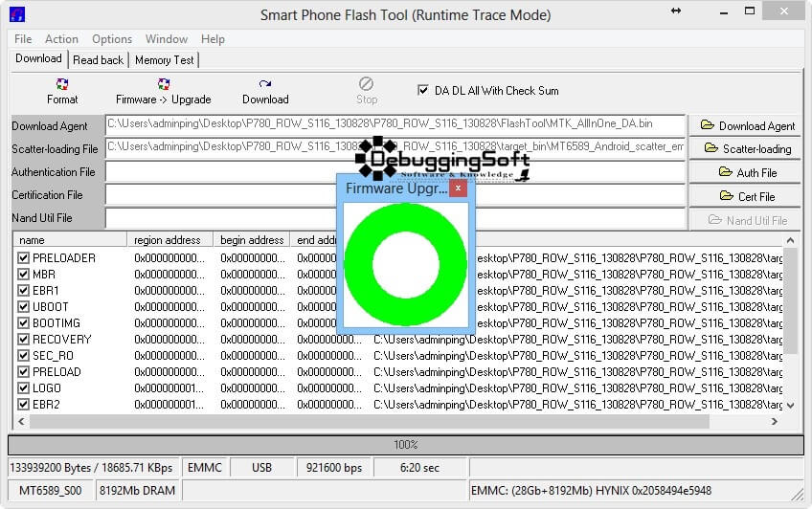The height and width of the screenshot is (509, 812).
Task: Open the Help menu
Action: pos(213,39)
